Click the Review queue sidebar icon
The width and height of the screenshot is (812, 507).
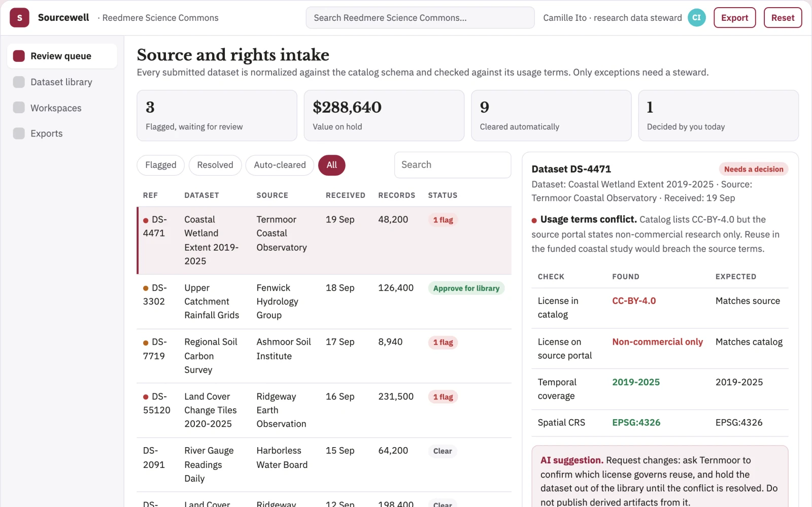click(x=19, y=56)
